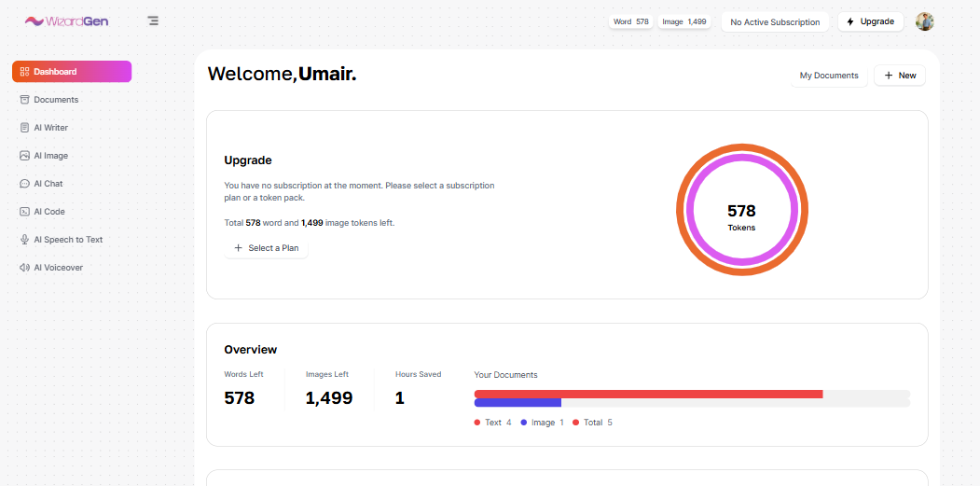980x486 pixels.
Task: Click the No Active Subscription badge
Action: pyautogui.click(x=775, y=21)
